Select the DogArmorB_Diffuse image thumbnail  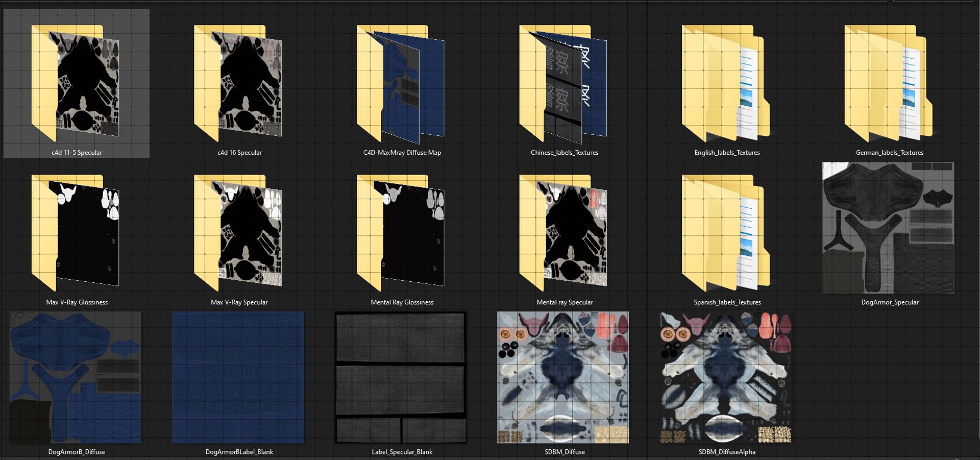pyautogui.click(x=76, y=377)
